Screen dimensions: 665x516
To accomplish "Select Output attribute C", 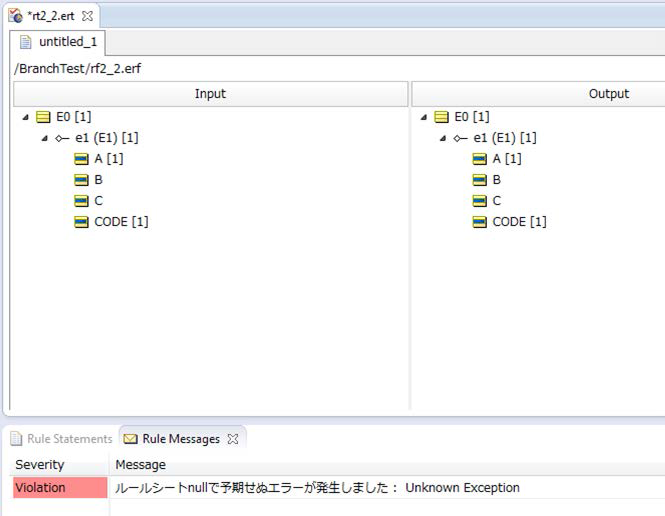I will (x=497, y=201).
